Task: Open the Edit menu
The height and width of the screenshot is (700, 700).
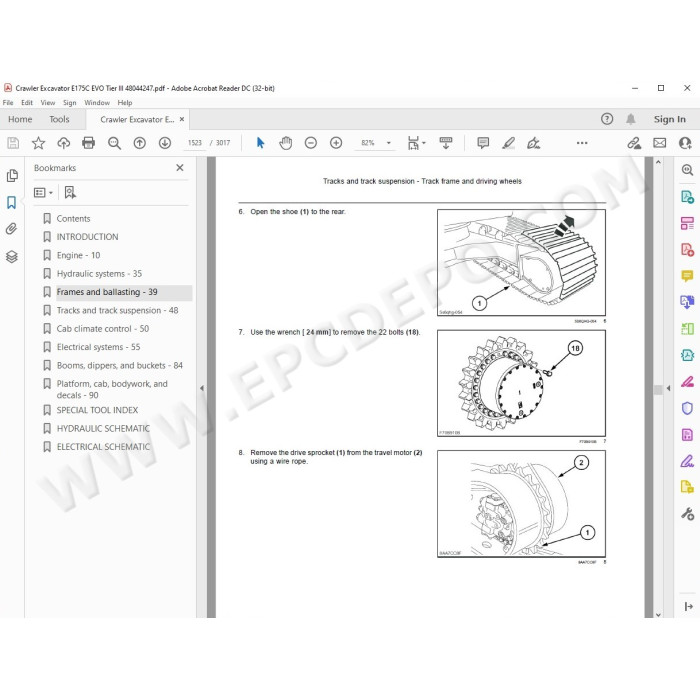Action: (27, 103)
